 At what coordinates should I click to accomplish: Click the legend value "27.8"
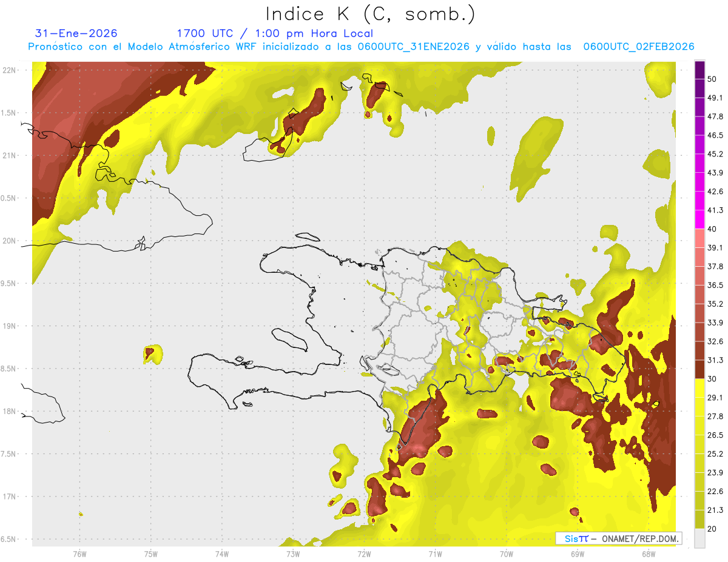click(x=715, y=416)
